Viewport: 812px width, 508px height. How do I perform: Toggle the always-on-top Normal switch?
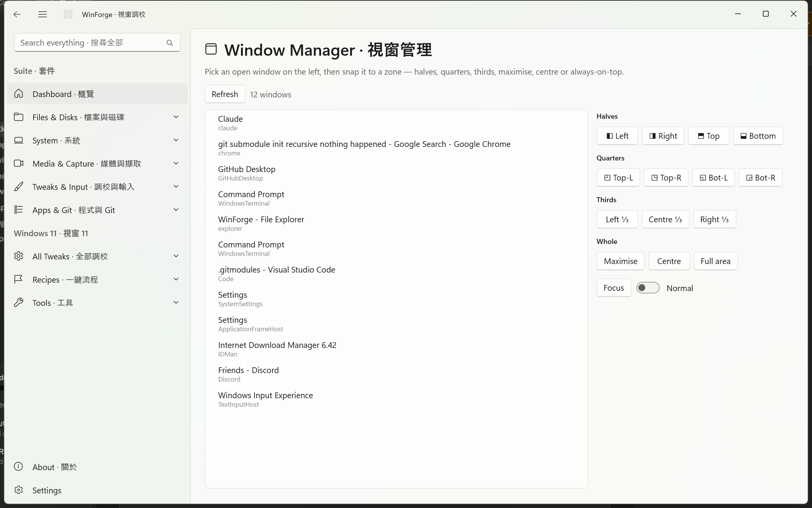pyautogui.click(x=648, y=288)
